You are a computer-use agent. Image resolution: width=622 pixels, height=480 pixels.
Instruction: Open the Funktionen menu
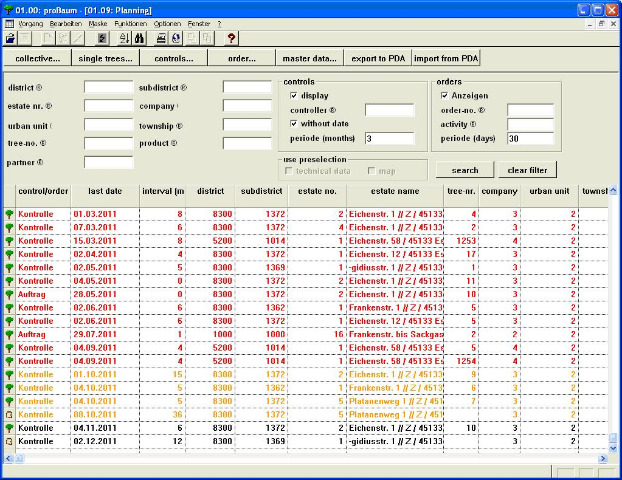(x=129, y=23)
